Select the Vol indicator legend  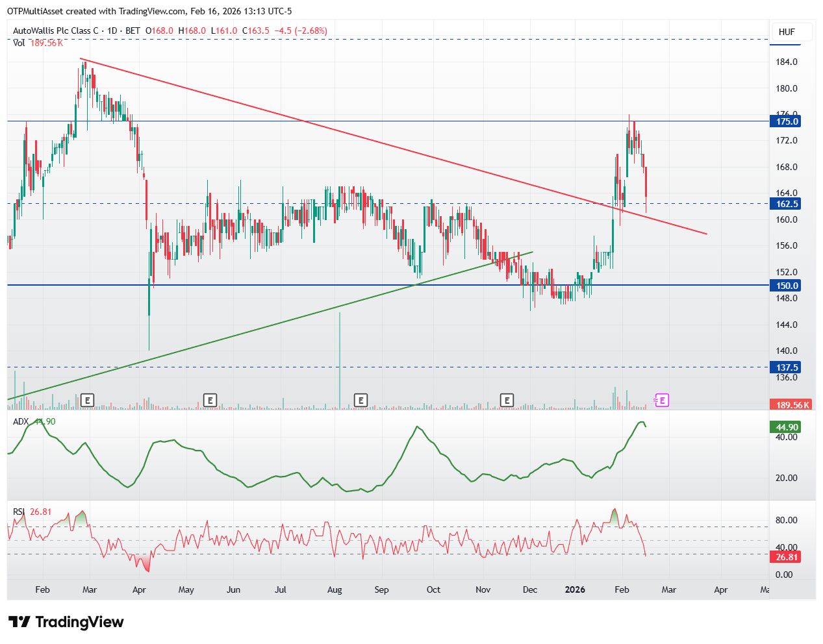pyautogui.click(x=38, y=43)
